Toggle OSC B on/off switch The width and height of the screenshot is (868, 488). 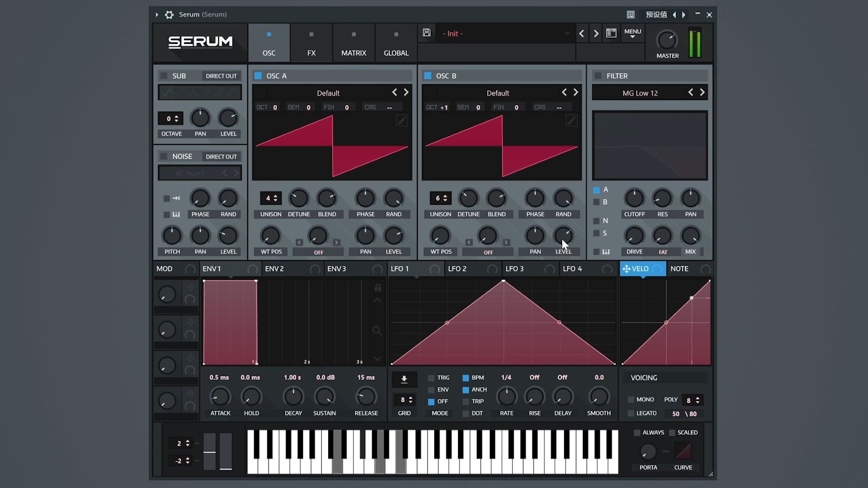428,75
